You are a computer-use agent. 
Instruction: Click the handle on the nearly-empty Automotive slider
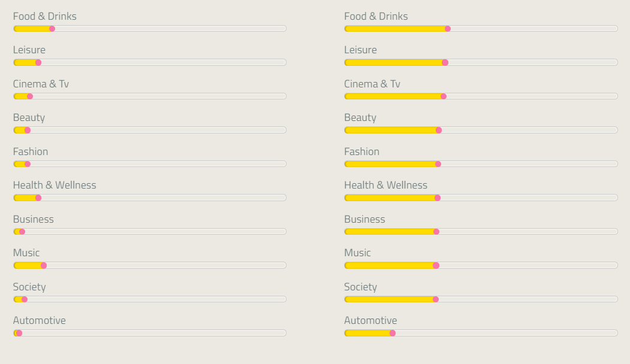(x=19, y=333)
